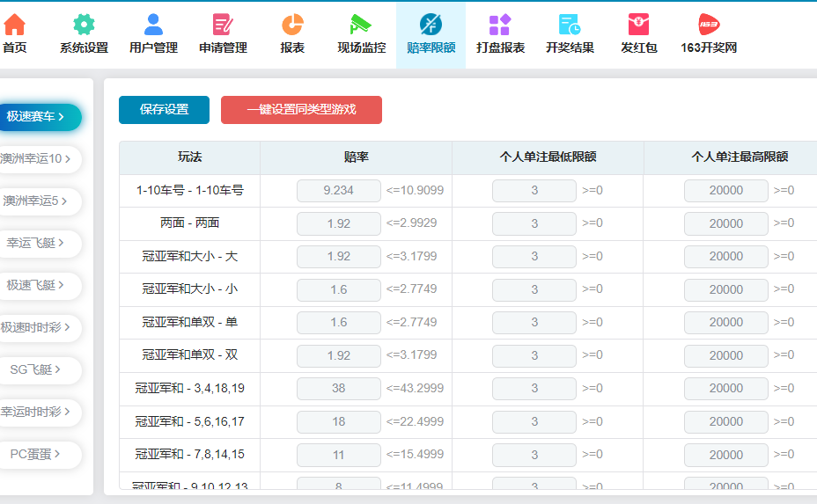The image size is (817, 504).
Task: Edit maximum limit for 冠亚军和 - 5,6,16,17
Action: [x=725, y=421]
